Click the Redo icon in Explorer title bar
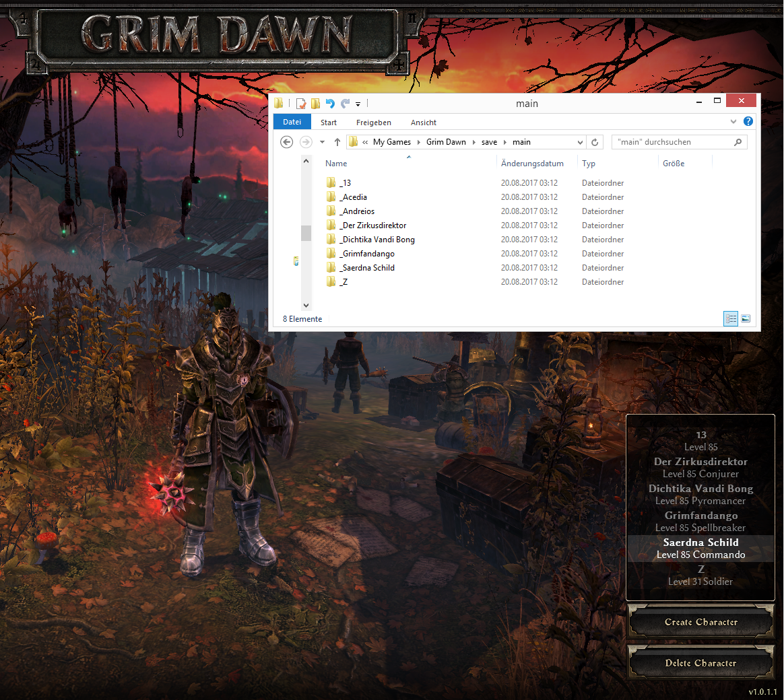 point(345,104)
